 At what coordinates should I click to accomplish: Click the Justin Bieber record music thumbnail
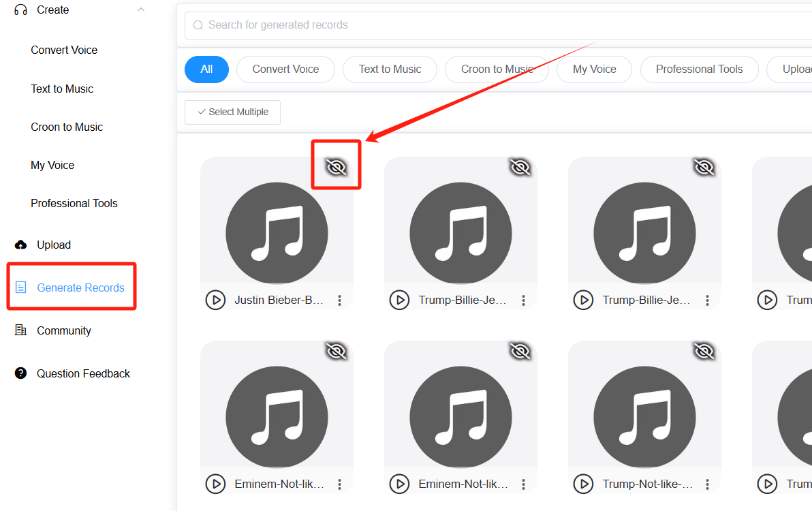pyautogui.click(x=277, y=233)
